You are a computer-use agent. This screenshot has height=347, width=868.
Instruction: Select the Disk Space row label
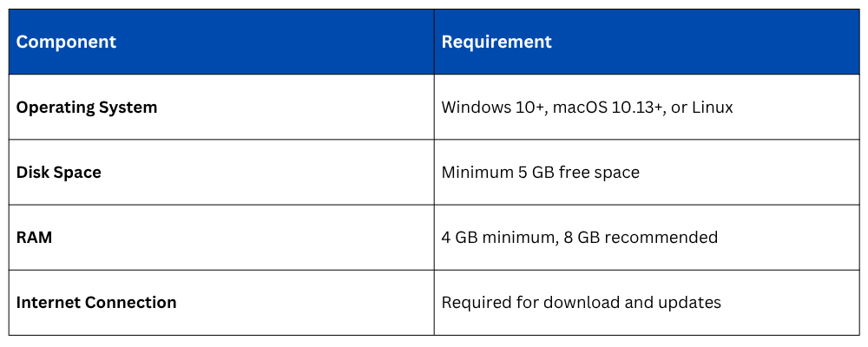(x=59, y=173)
